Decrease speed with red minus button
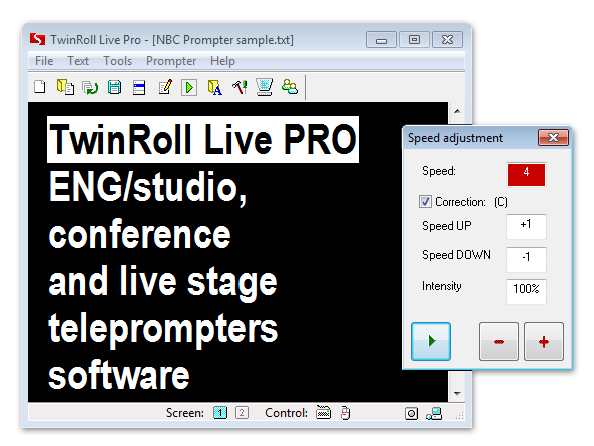594x446 pixels. click(x=499, y=341)
